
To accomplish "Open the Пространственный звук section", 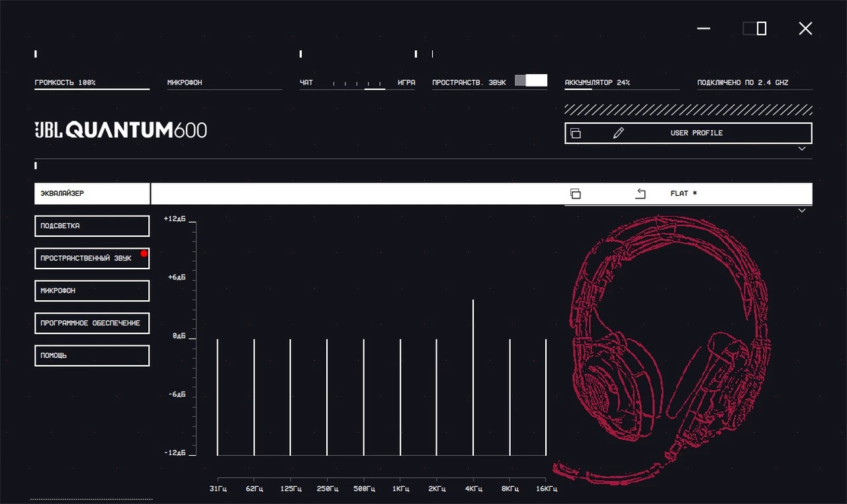I will (92, 259).
